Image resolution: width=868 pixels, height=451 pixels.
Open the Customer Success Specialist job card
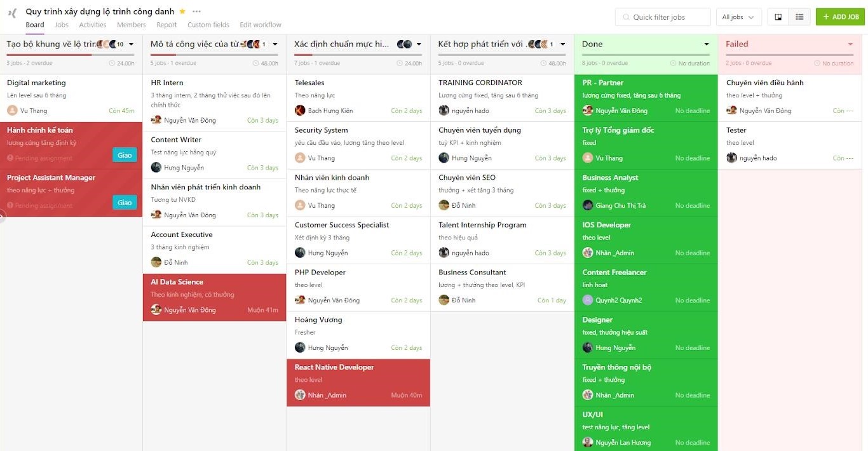point(358,241)
